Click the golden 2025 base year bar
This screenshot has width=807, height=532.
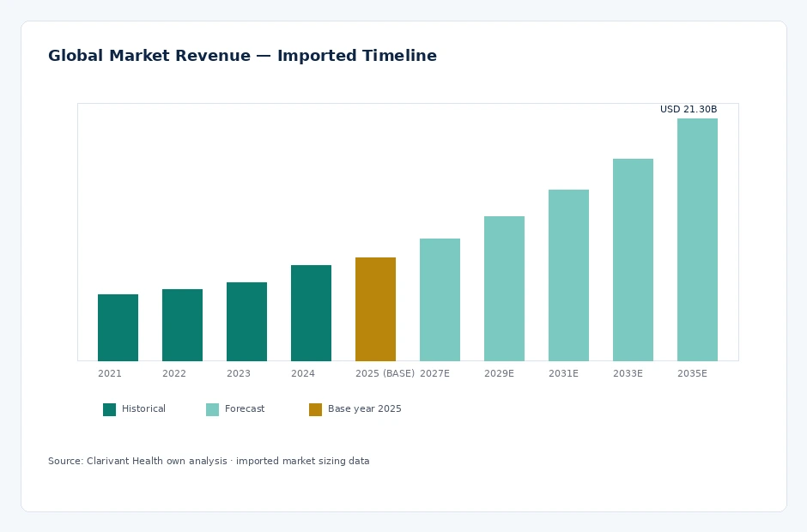point(375,309)
